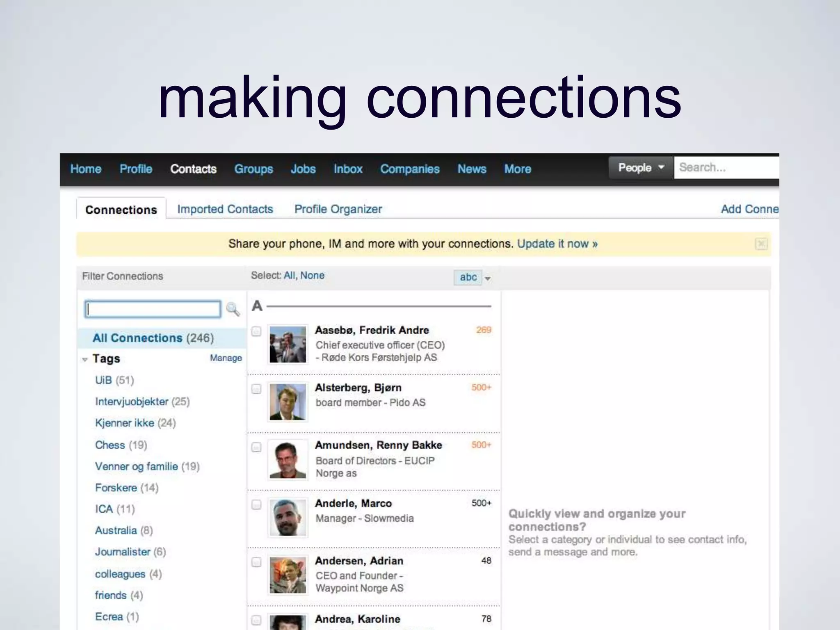Select All connections link
The width and height of the screenshot is (840, 630).
(289, 275)
